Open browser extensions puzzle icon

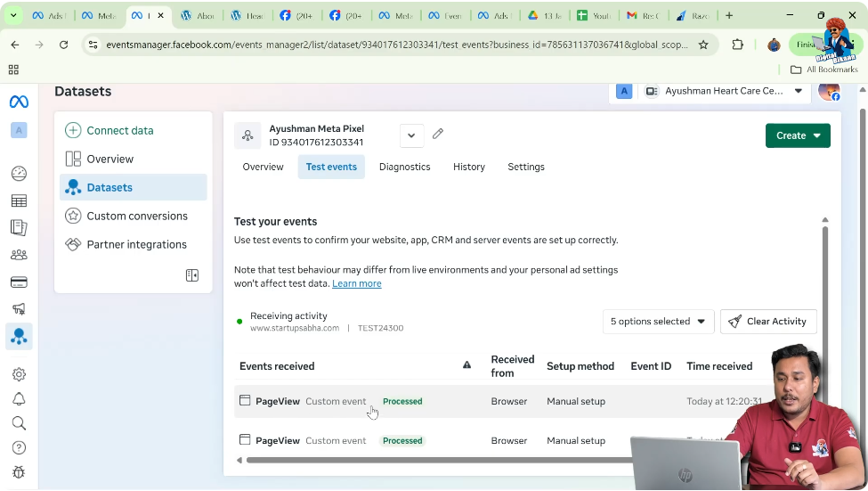[x=737, y=45]
